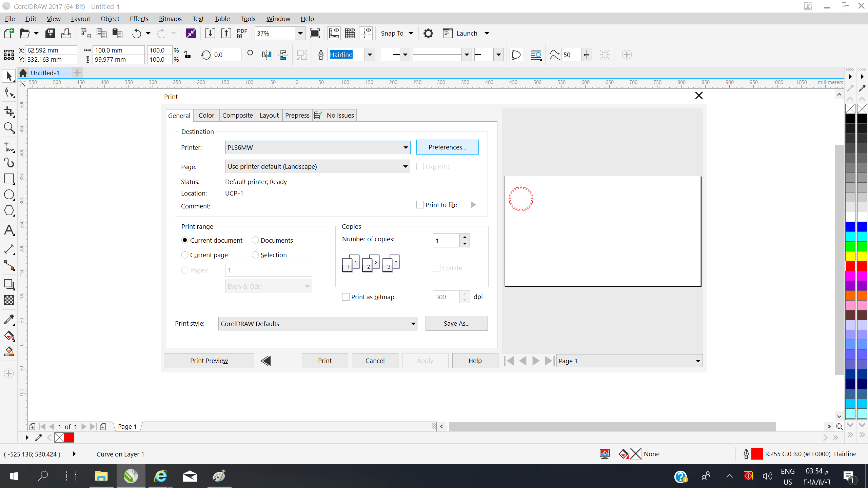Switch to the Layout tab
The image size is (868, 488).
(x=269, y=115)
